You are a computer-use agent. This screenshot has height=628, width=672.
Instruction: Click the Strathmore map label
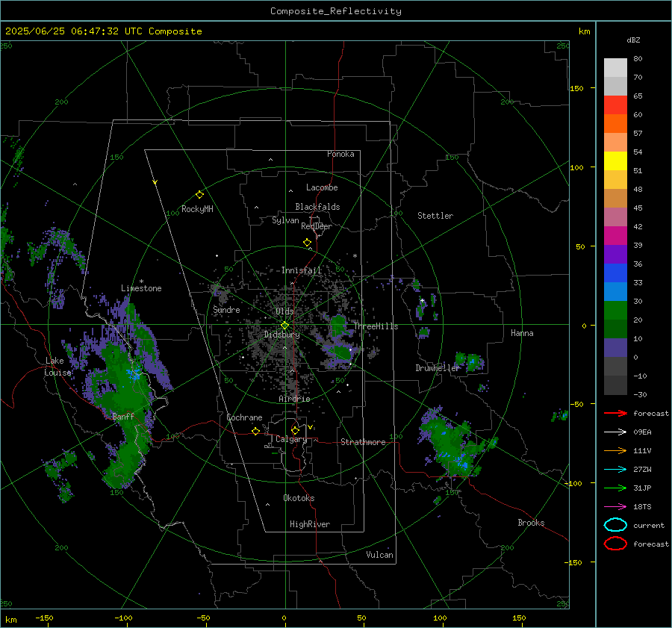pos(363,442)
